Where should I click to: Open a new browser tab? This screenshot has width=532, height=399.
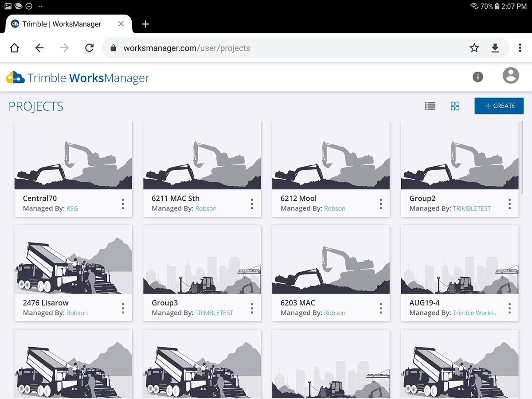(145, 24)
